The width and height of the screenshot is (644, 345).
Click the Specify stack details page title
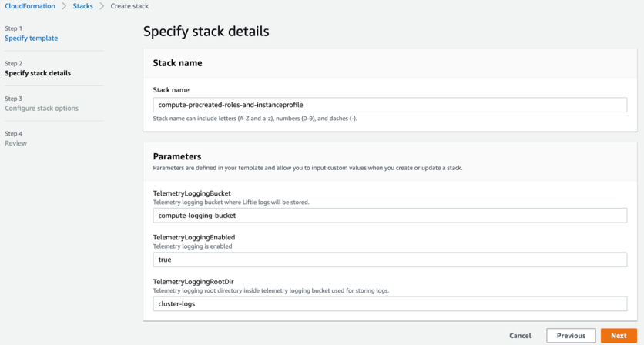coord(206,32)
